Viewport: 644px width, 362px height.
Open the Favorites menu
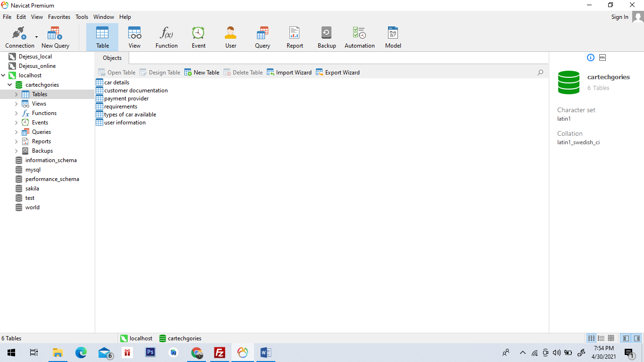pyautogui.click(x=59, y=17)
